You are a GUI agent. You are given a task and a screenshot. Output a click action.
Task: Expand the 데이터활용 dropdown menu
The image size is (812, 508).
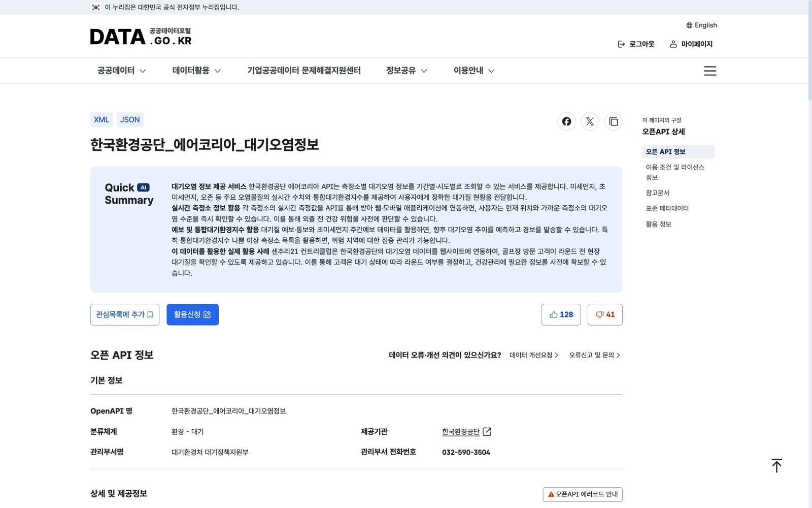(196, 71)
